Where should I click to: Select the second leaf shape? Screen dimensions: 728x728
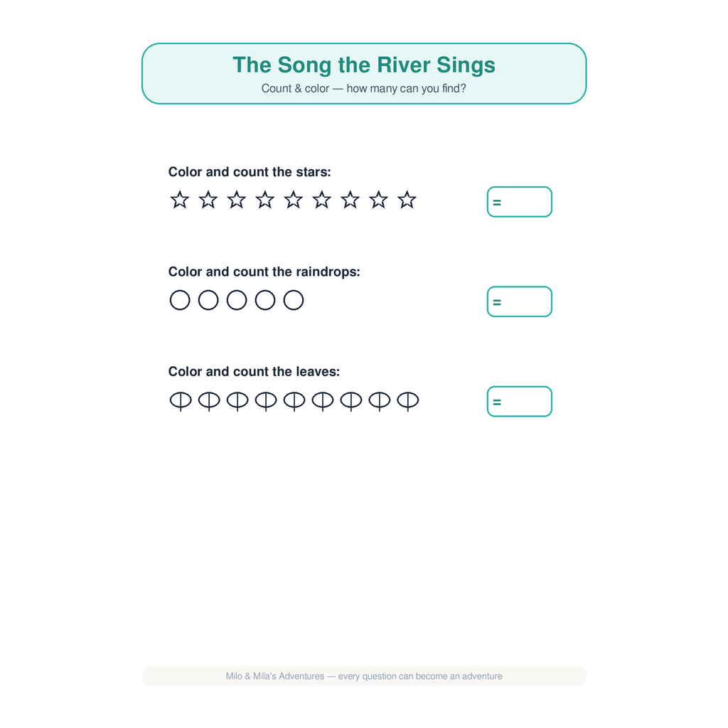click(x=209, y=401)
